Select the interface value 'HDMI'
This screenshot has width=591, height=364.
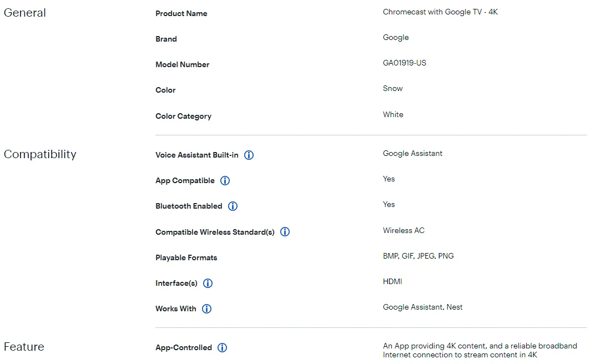(392, 281)
